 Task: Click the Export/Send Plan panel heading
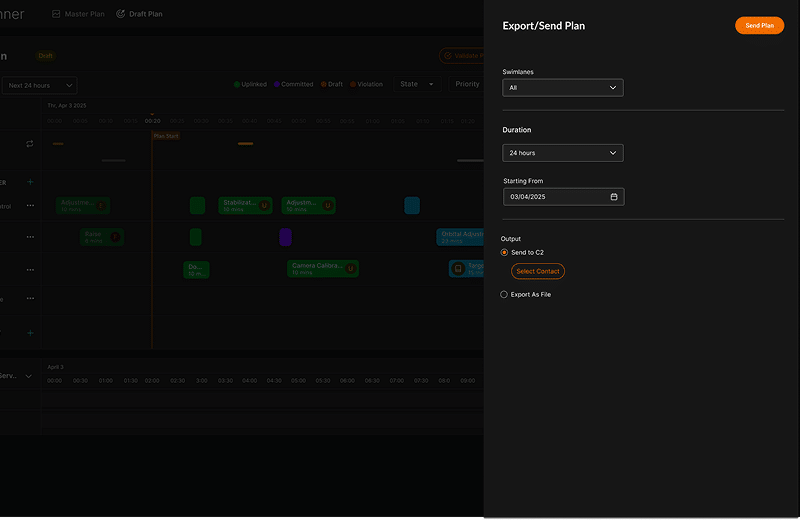pyautogui.click(x=544, y=26)
